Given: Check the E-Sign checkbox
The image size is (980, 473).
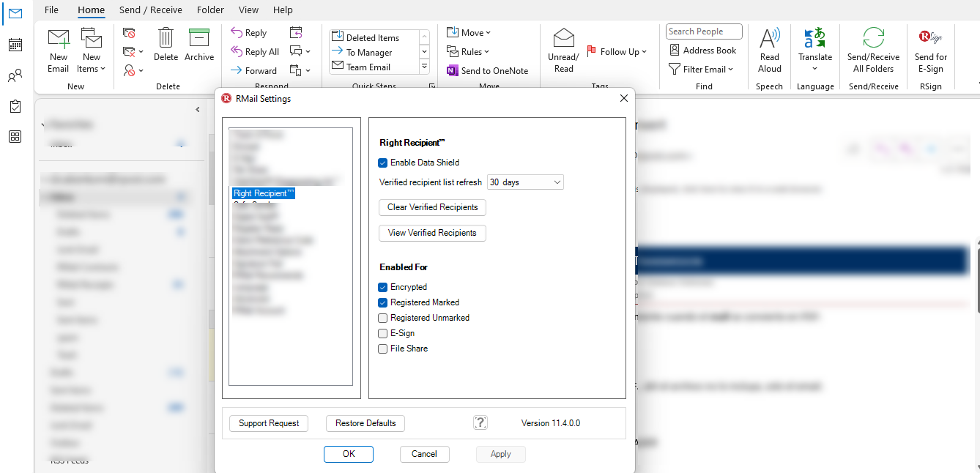Looking at the screenshot, I should tap(382, 333).
